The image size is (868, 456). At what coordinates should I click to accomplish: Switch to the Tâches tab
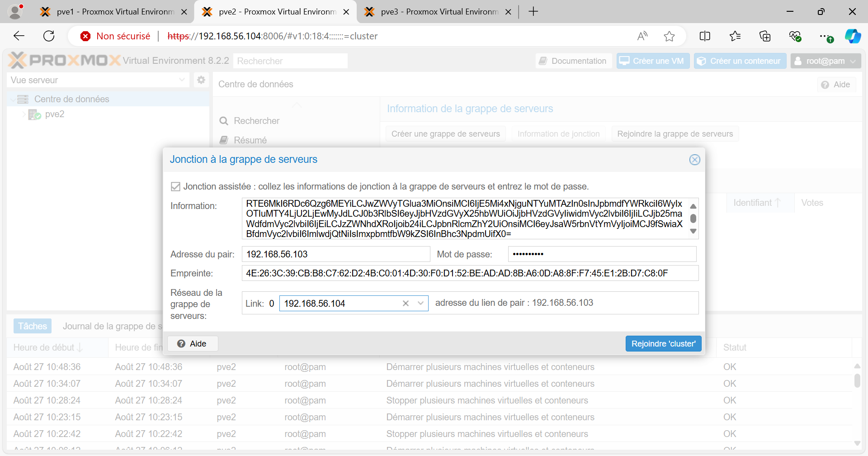click(x=33, y=326)
